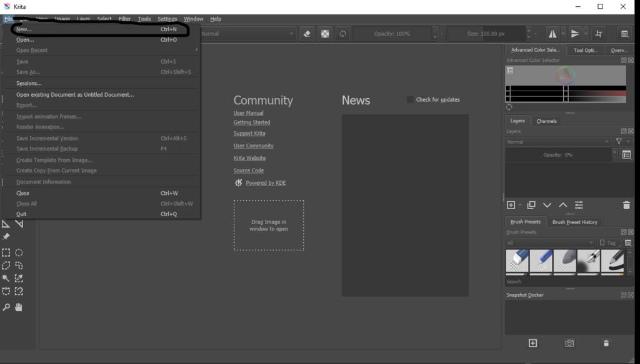Delete layer with trash icon

(626, 205)
